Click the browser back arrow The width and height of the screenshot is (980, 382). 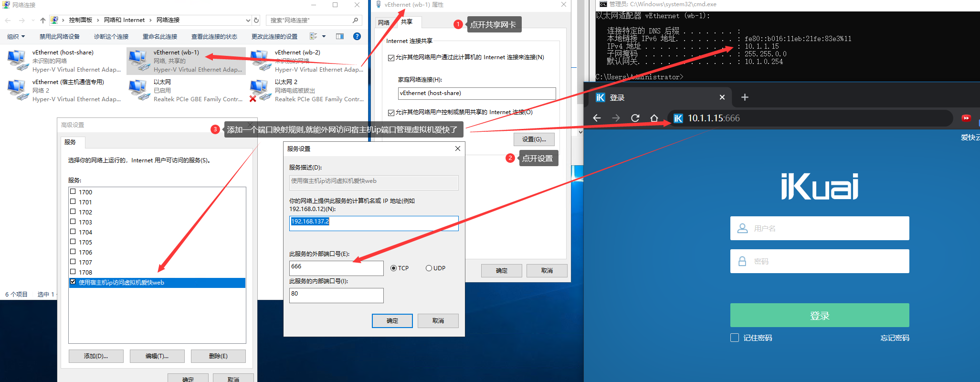coord(597,118)
